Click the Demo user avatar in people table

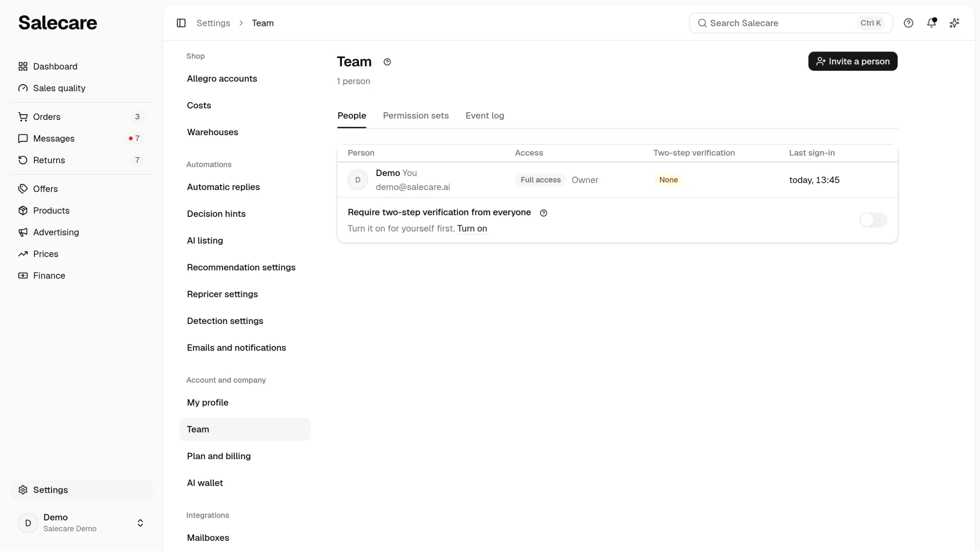pyautogui.click(x=358, y=180)
